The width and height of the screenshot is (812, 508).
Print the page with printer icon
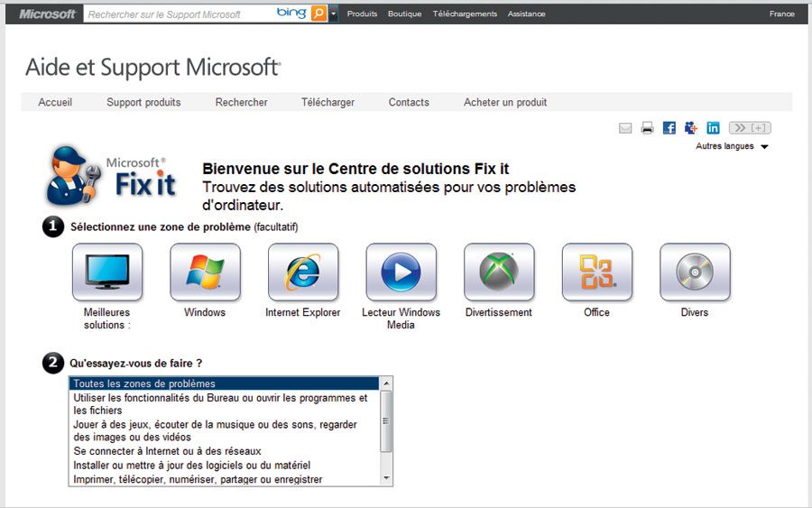[647, 128]
